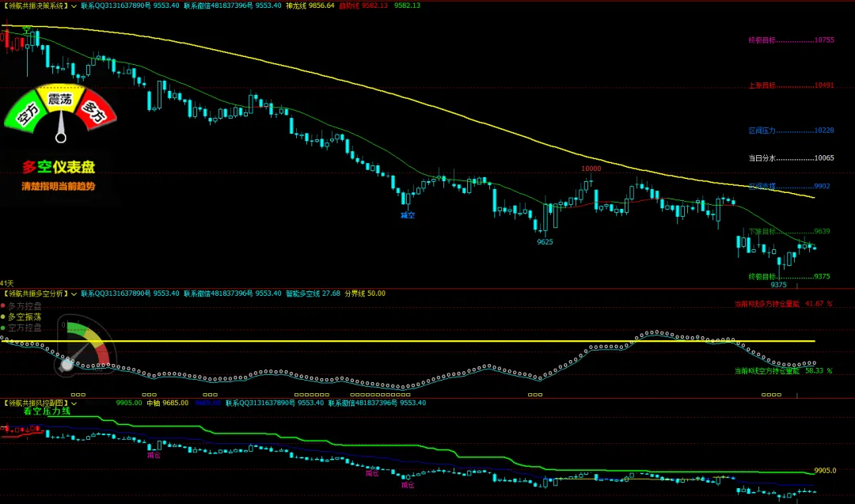Click the 多空仪表盘 gauge dial icon

(60, 113)
